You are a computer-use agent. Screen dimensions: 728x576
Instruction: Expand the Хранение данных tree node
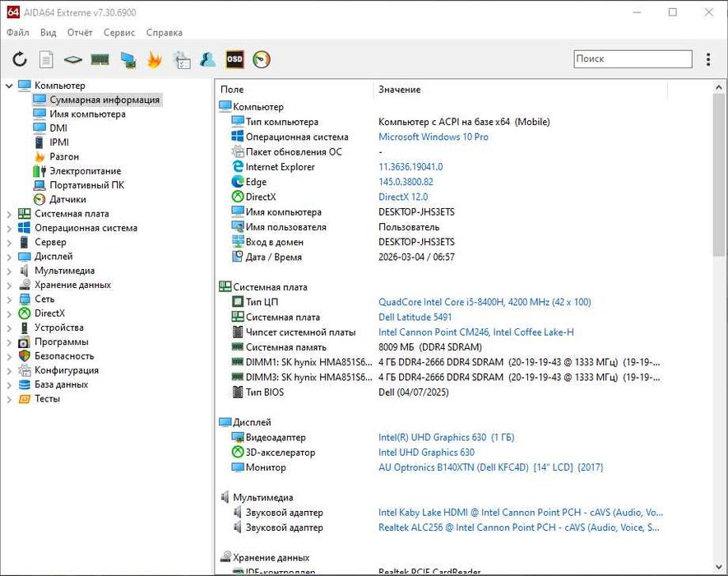point(9,286)
